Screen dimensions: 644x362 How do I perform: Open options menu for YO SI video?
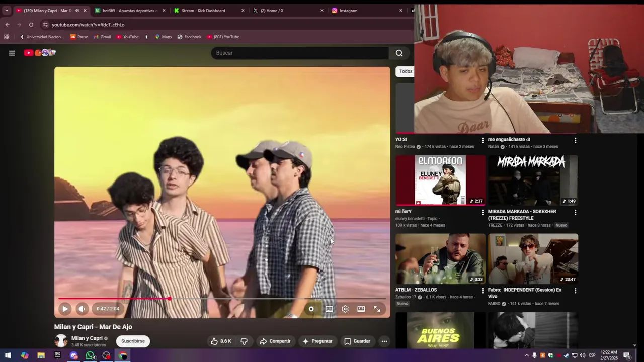[x=482, y=140]
